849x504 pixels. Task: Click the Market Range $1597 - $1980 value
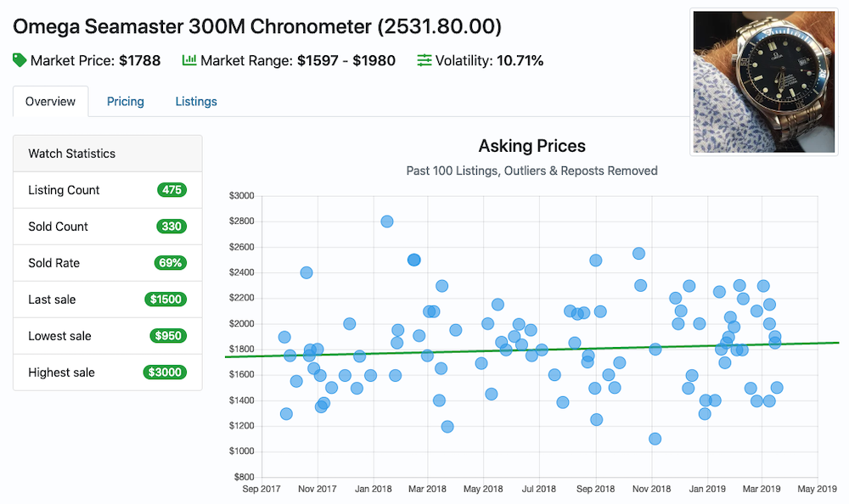[x=346, y=60]
